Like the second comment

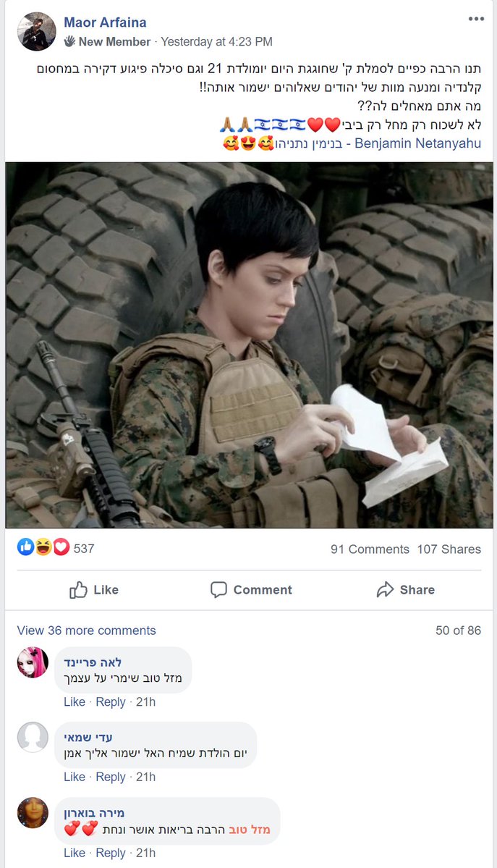(75, 777)
